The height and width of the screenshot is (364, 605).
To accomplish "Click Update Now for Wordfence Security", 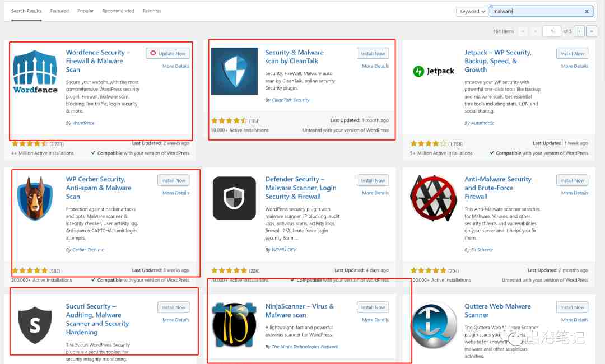I will point(168,54).
